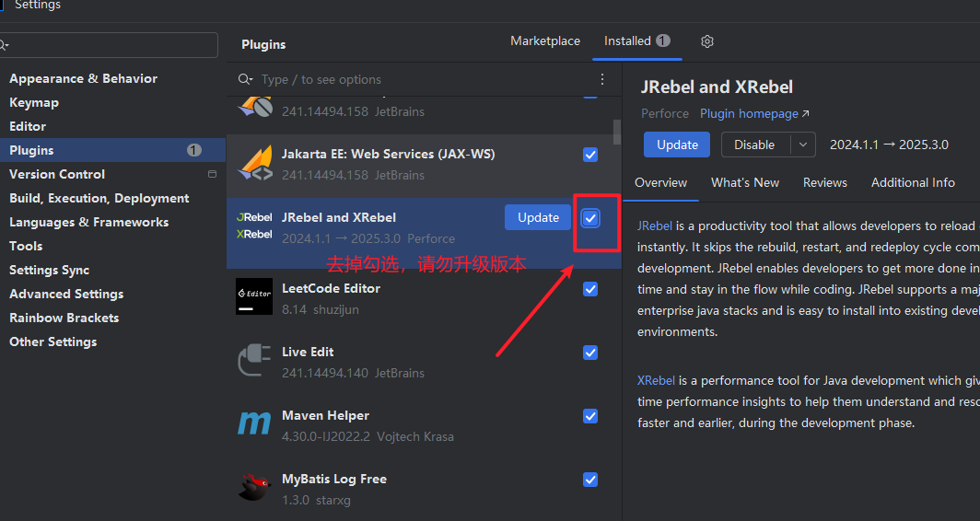Click the Jakarta EE Web Services plugin icon
Viewport: 980px width, 521px height.
tap(256, 164)
